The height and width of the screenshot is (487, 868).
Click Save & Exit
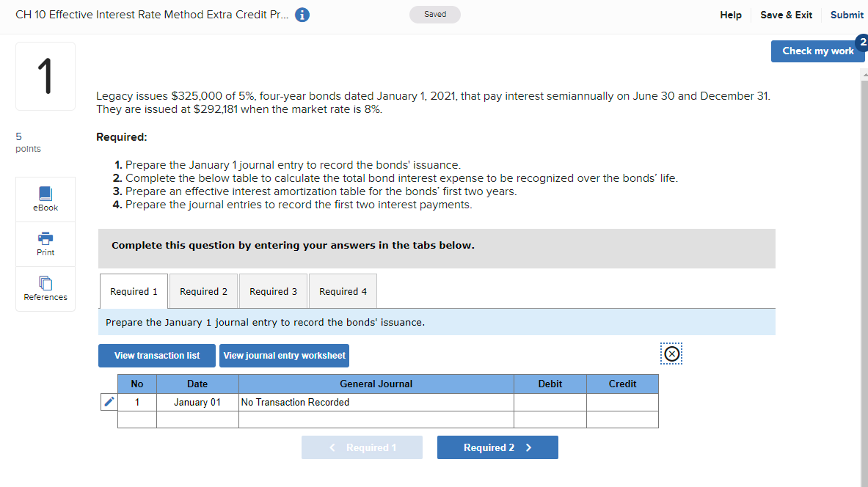click(x=786, y=14)
